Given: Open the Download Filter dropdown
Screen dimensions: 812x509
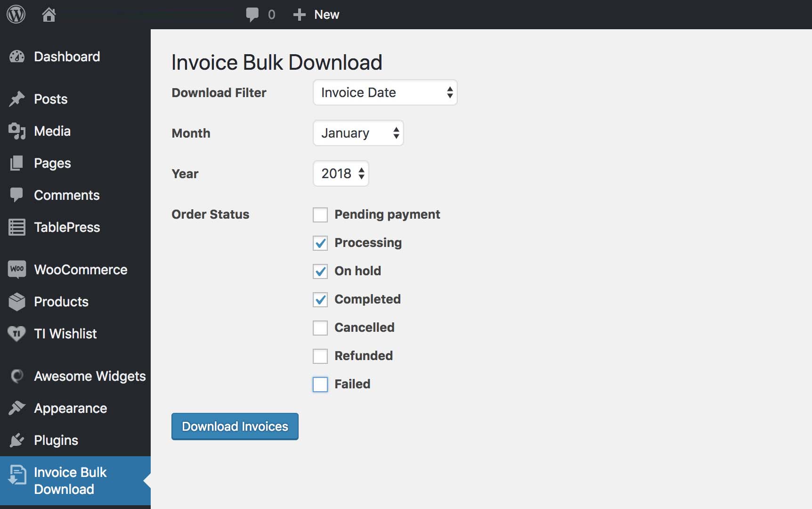Looking at the screenshot, I should click(x=385, y=93).
